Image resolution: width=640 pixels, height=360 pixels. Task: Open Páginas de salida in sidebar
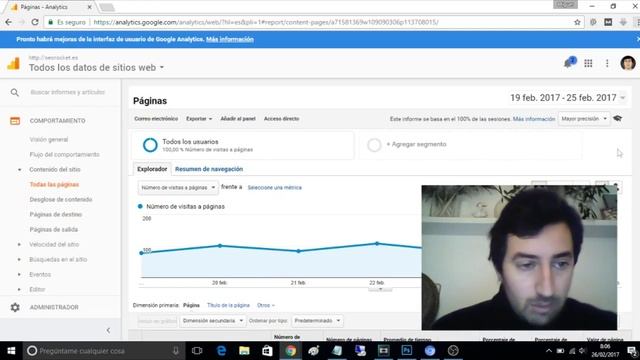point(53,229)
